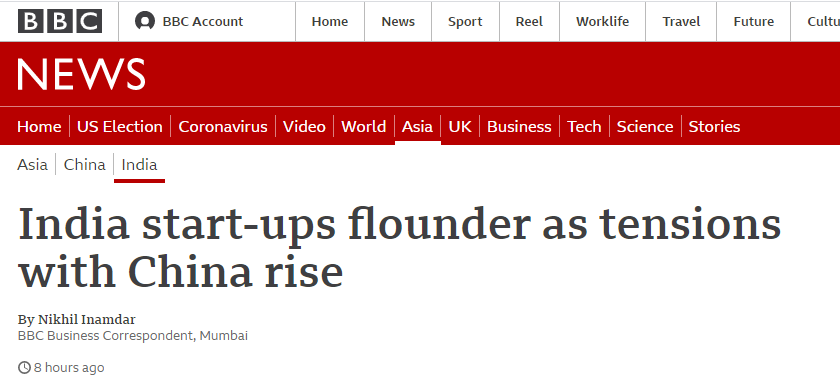Click the clock icon beside 8 hours ago
This screenshot has width=840, height=382.
(24, 368)
